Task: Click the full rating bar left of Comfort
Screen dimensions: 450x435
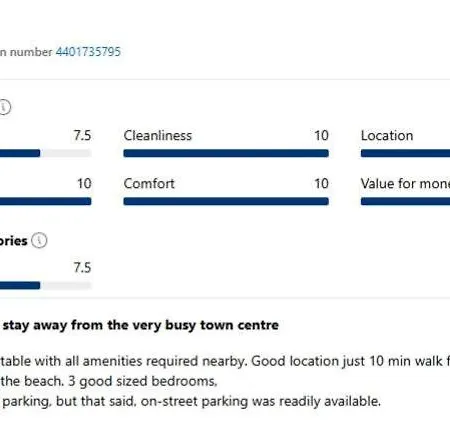Action: click(x=45, y=201)
